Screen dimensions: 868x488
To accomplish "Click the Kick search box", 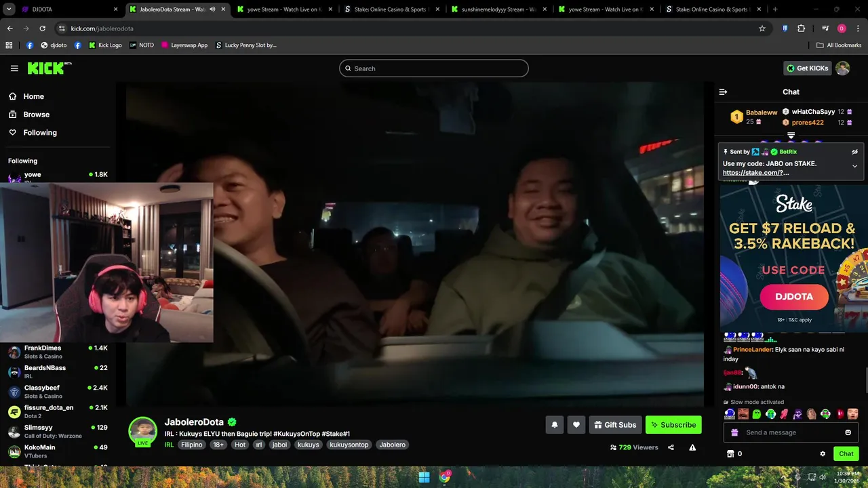I will (x=434, y=68).
